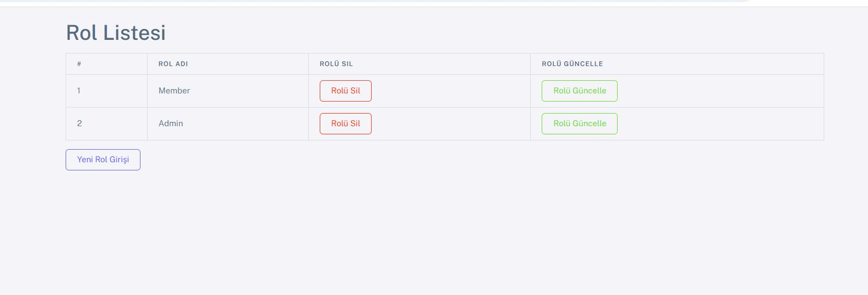Click the ROL ADI column header
This screenshot has height=295, width=868.
click(x=173, y=64)
